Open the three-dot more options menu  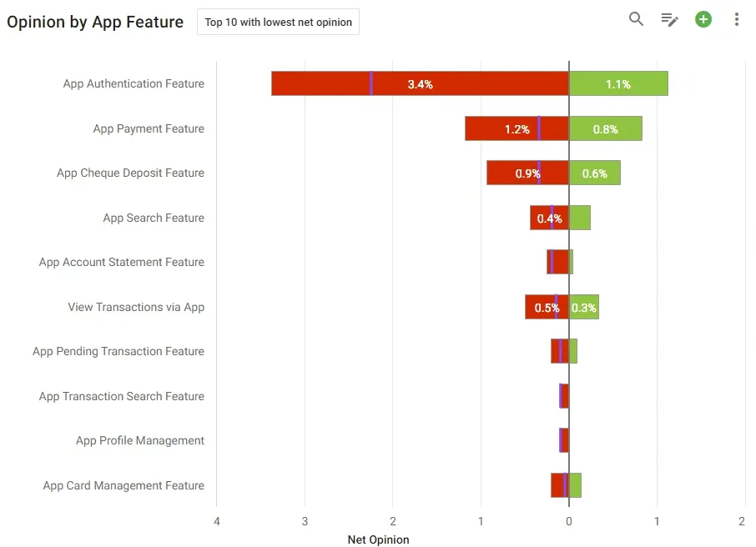(x=736, y=19)
